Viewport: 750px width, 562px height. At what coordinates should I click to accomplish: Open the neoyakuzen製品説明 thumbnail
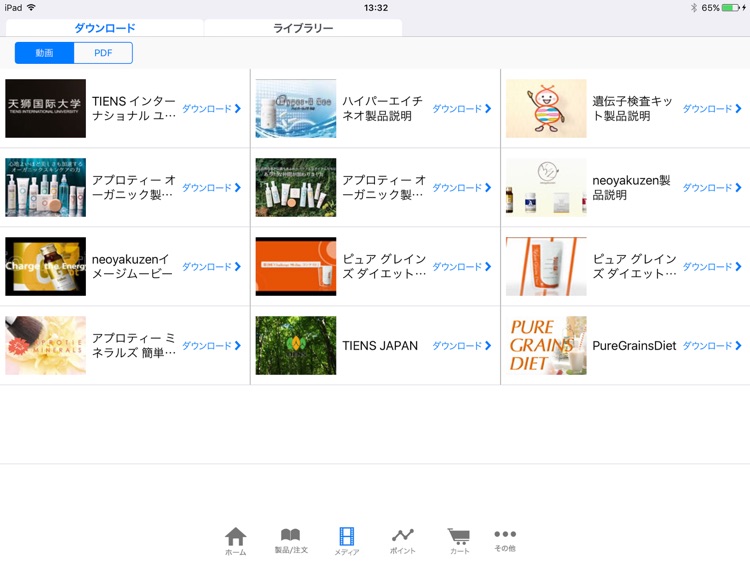[x=546, y=187]
